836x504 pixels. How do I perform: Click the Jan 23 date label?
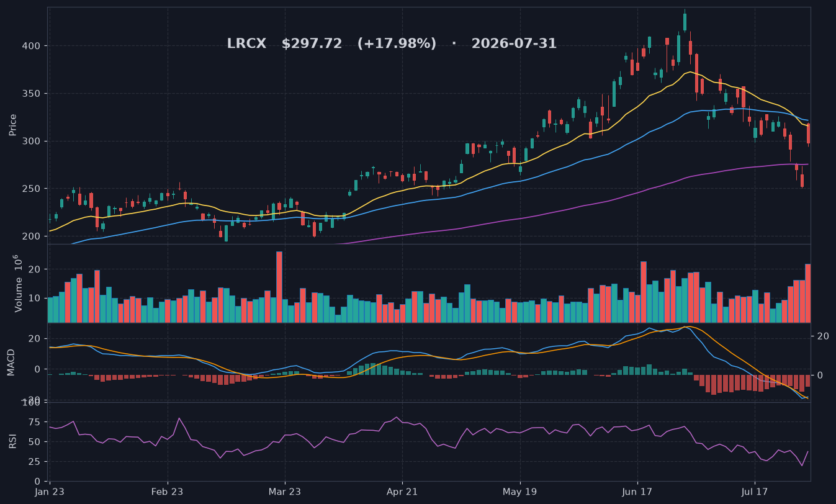pyautogui.click(x=49, y=492)
